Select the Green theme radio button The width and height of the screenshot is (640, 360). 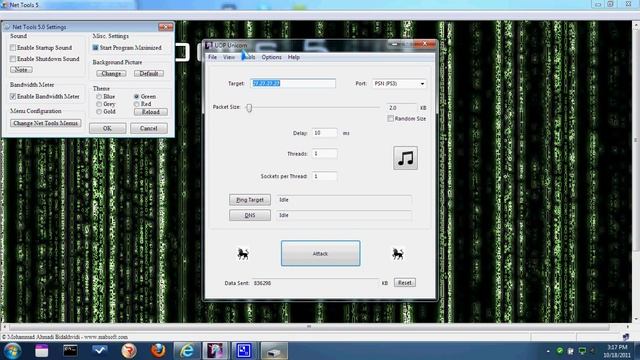pos(136,97)
